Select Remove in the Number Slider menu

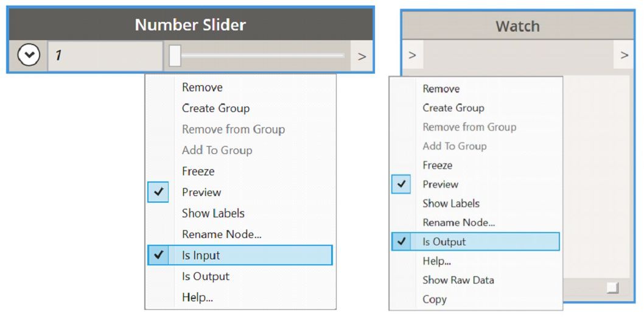coord(202,88)
